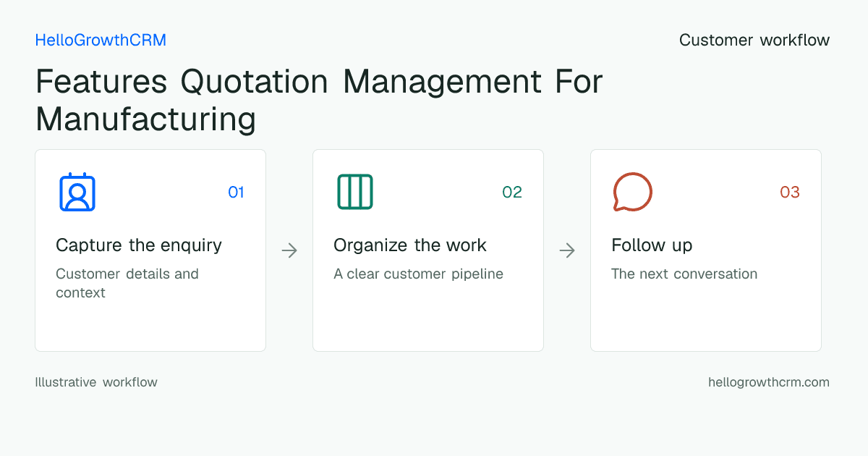Viewport: 868px width, 456px height.
Task: Click "A clear customer pipeline" text
Action: (418, 274)
